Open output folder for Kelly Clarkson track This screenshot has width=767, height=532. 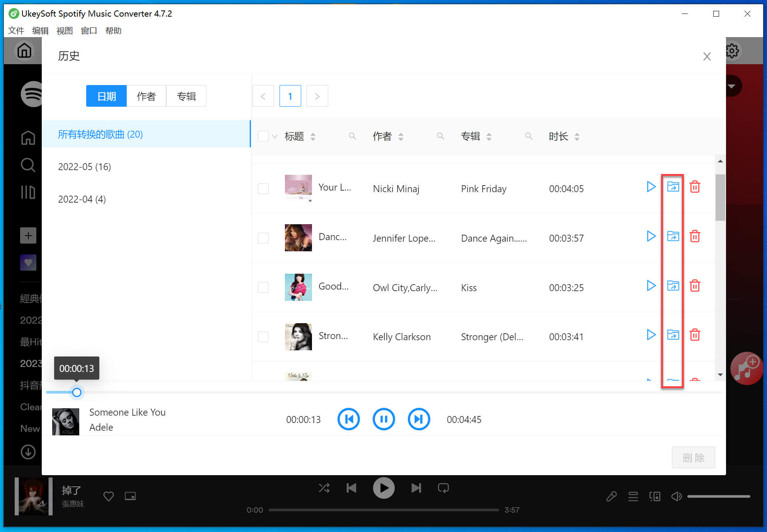[x=673, y=335]
